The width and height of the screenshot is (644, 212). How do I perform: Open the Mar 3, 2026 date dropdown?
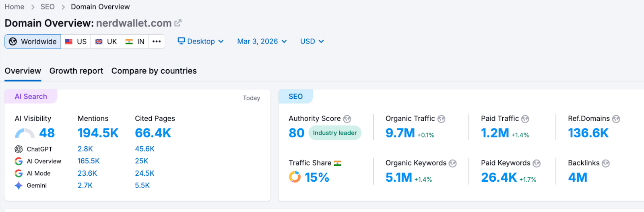click(262, 42)
